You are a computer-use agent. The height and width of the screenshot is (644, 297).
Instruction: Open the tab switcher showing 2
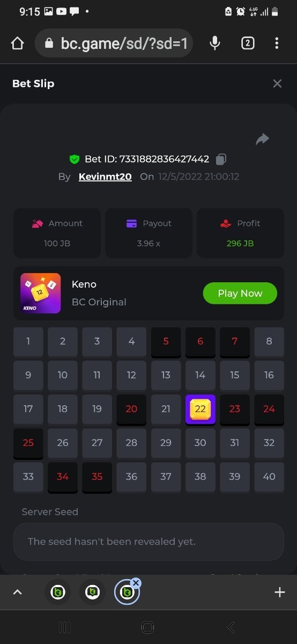coord(248,43)
